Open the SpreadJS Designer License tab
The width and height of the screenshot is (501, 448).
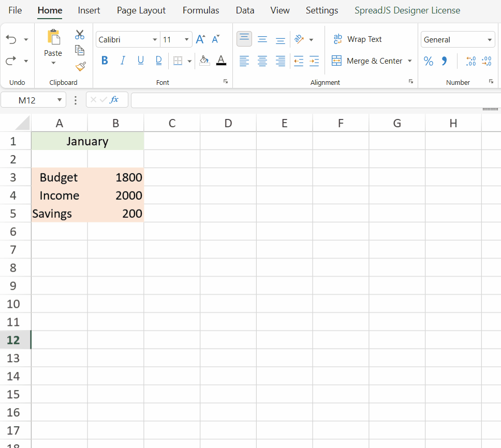[407, 10]
